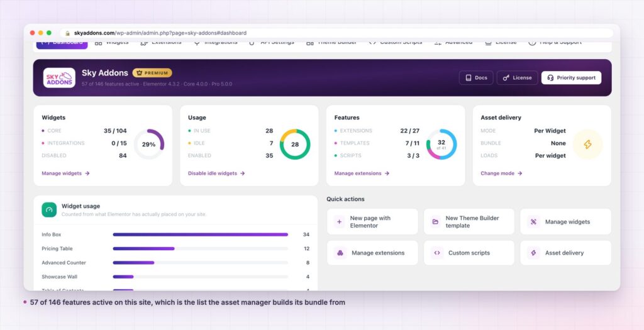This screenshot has width=644, height=330.
Task: Click the CORE value 35 / 104
Action: pos(115,131)
